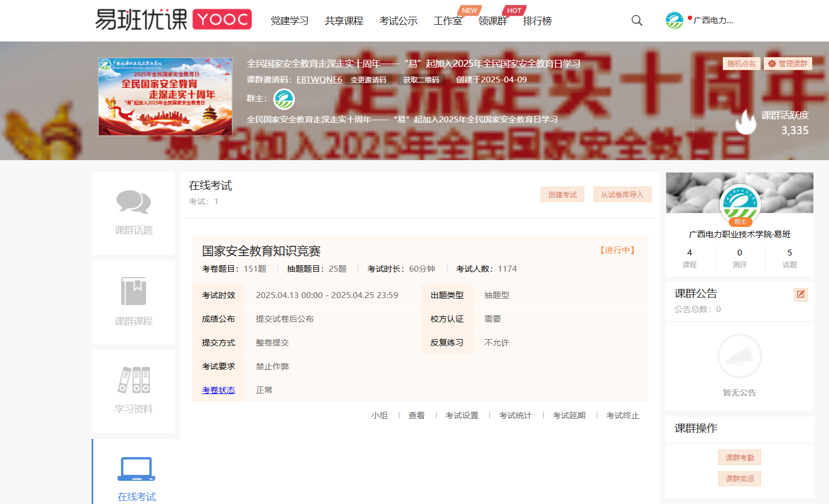Click the 创建考试 button

point(562,194)
